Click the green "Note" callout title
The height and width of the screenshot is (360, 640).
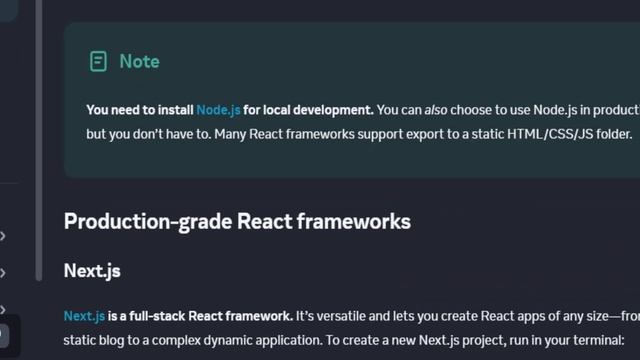139,62
